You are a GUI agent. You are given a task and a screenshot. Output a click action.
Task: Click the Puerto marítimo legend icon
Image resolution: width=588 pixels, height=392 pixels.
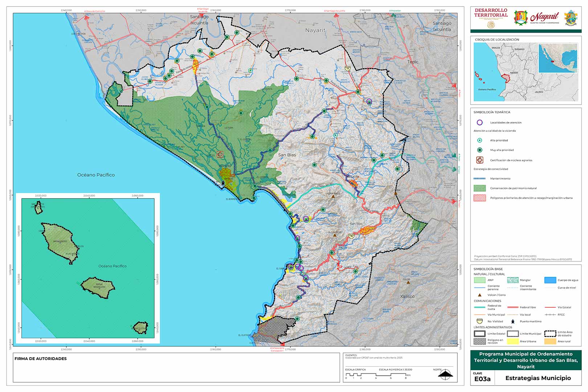click(513, 321)
